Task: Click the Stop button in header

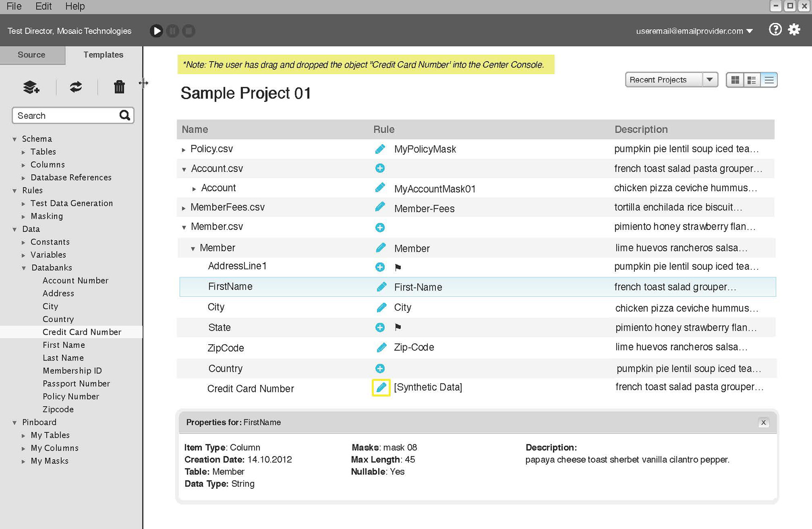Action: point(189,31)
